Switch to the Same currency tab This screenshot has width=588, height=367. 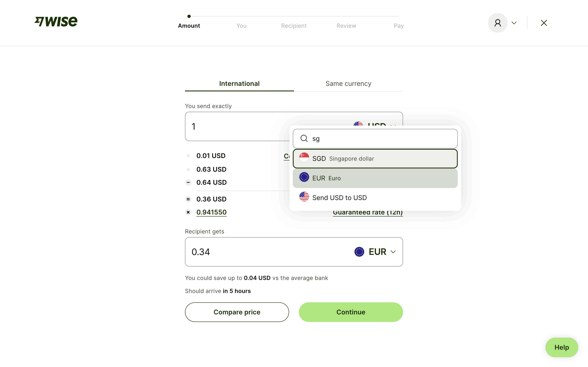point(348,84)
